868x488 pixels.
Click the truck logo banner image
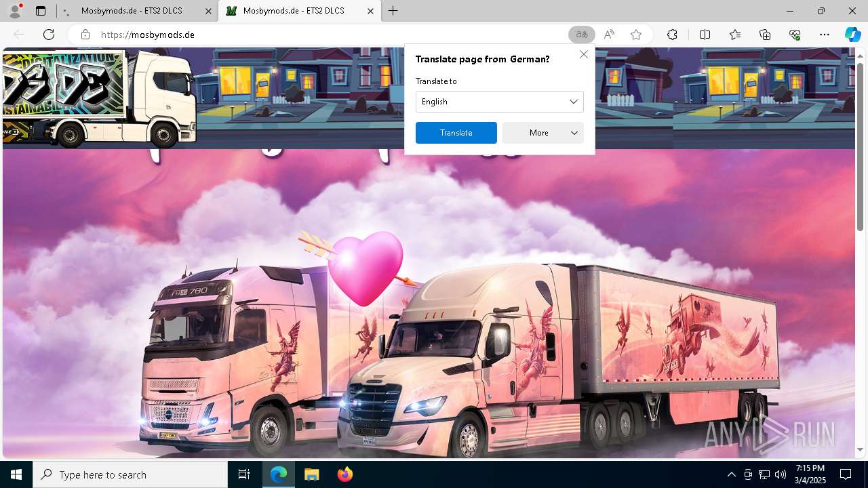(99, 98)
